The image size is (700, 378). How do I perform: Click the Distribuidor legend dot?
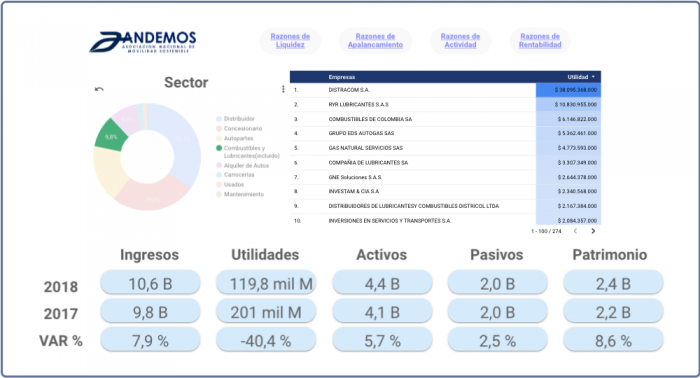point(219,119)
